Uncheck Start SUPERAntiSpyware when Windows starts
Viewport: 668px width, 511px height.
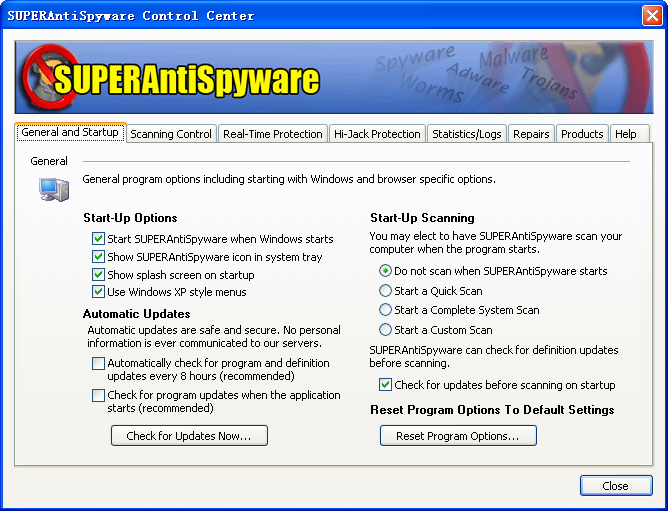pyautogui.click(x=98, y=239)
